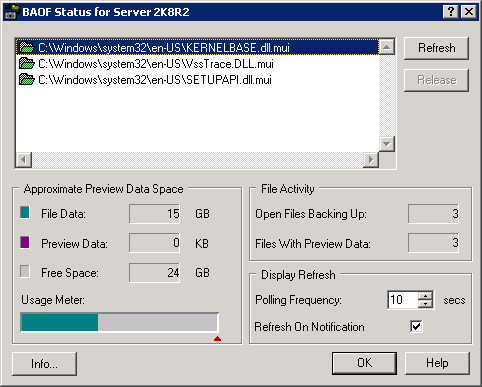This screenshot has width=482, height=387.
Task: Click the purple Preview Data color swatch
Action: [x=25, y=242]
